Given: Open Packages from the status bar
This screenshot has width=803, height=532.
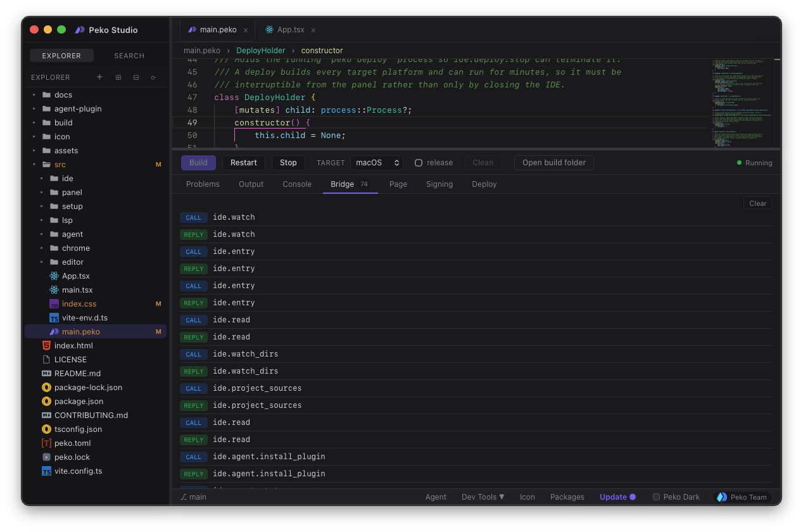Looking at the screenshot, I should pyautogui.click(x=567, y=497).
